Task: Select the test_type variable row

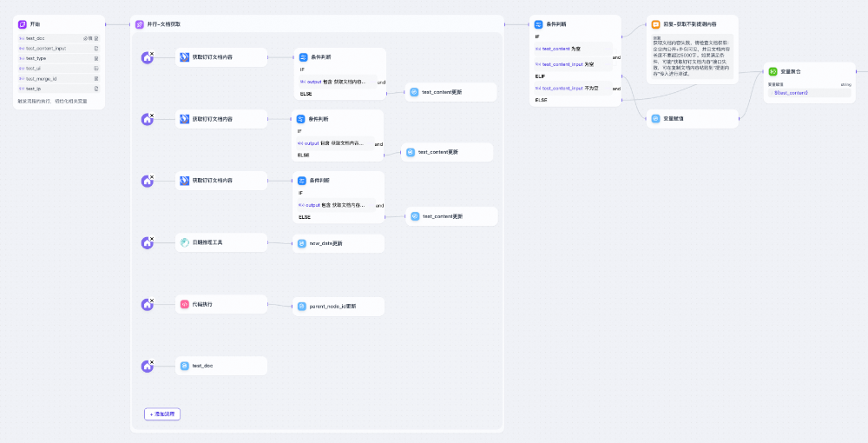Action: [59, 59]
